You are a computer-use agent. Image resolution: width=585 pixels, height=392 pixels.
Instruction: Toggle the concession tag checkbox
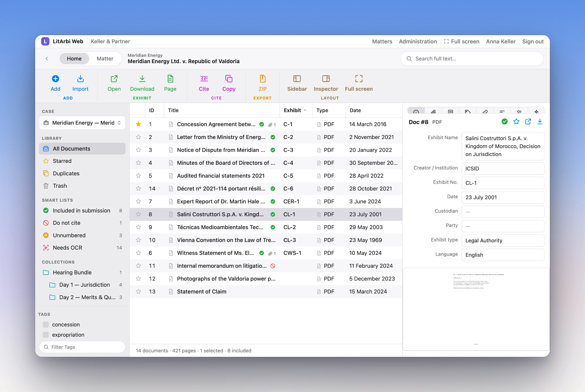click(x=46, y=324)
